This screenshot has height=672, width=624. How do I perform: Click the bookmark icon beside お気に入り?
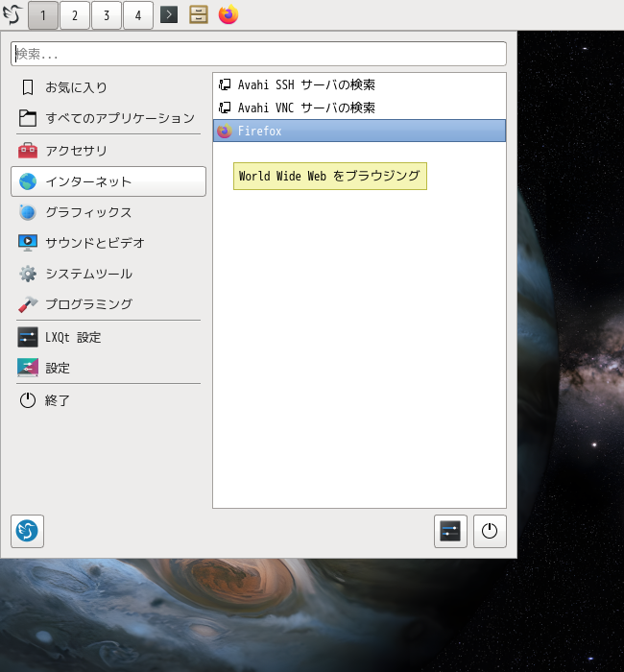(28, 87)
